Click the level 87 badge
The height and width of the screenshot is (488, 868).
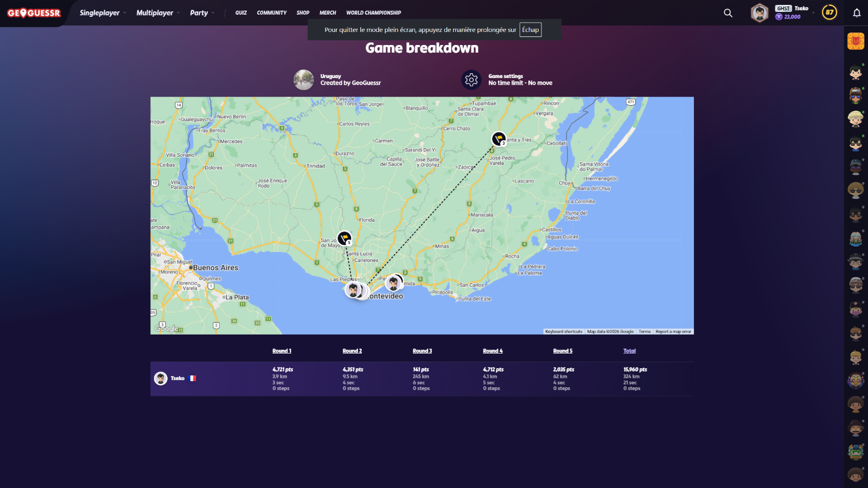[x=829, y=12]
